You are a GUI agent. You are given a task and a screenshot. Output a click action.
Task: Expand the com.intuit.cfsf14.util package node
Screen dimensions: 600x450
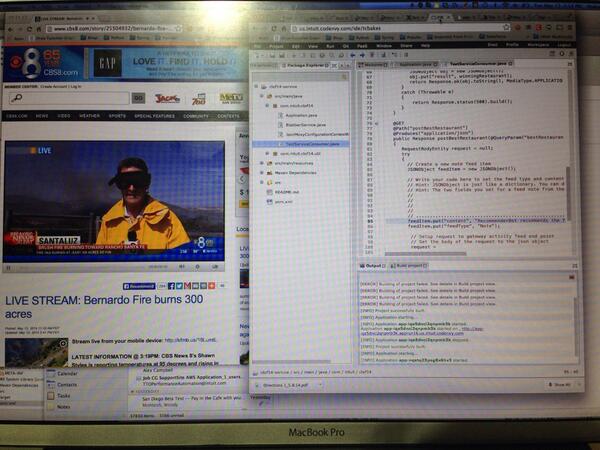(267, 153)
